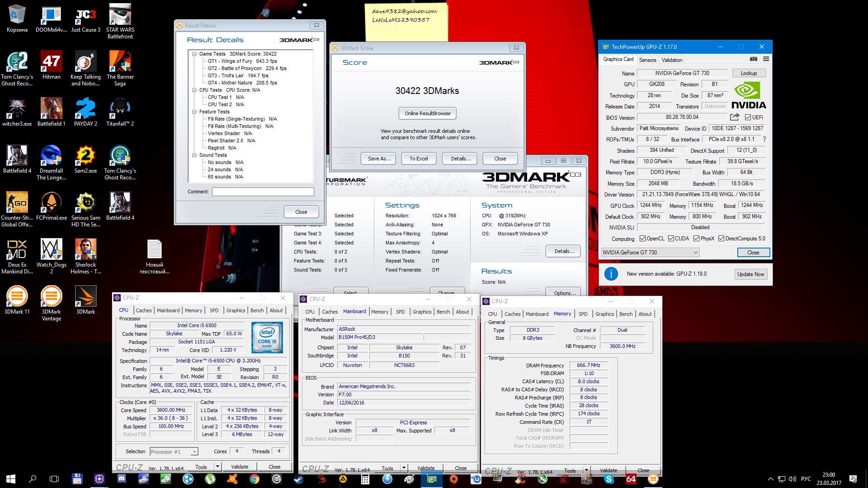
Task: Open AIDA64 taskbar icon
Action: click(631, 479)
